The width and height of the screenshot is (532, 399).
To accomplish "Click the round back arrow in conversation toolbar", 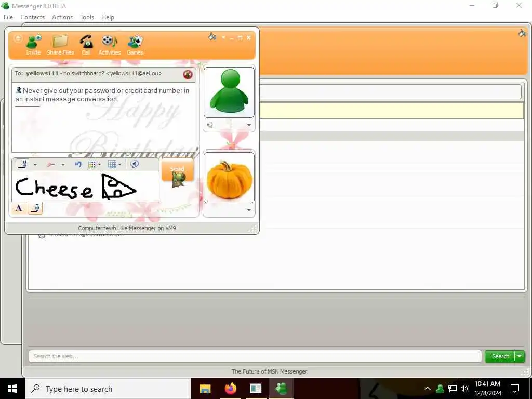I will 18,38.
